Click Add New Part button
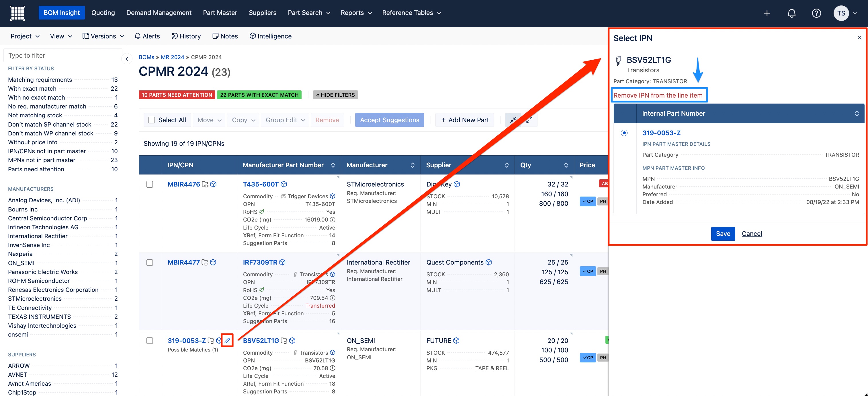Image resolution: width=868 pixels, height=396 pixels. click(465, 120)
